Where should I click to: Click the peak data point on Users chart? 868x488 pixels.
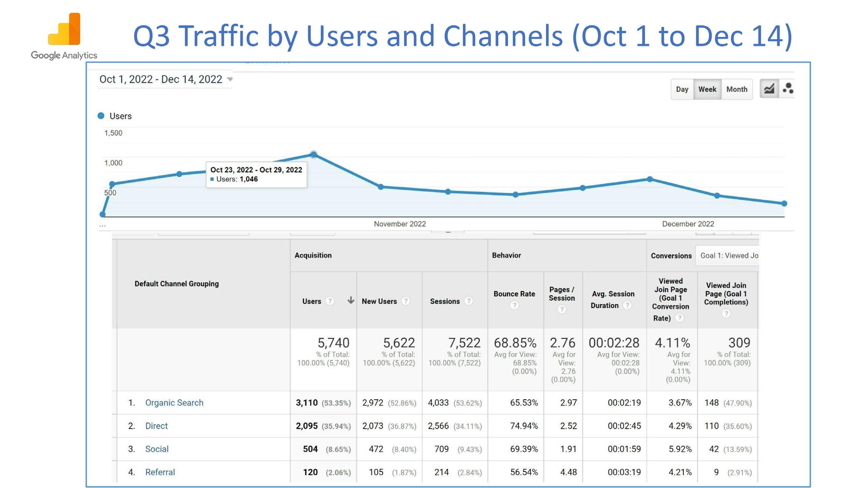[x=313, y=154]
